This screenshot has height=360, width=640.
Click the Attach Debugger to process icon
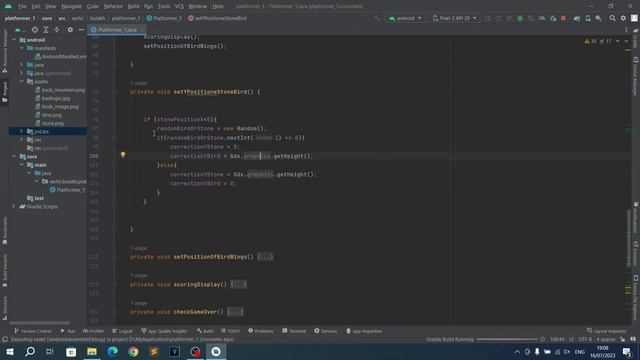tap(553, 18)
